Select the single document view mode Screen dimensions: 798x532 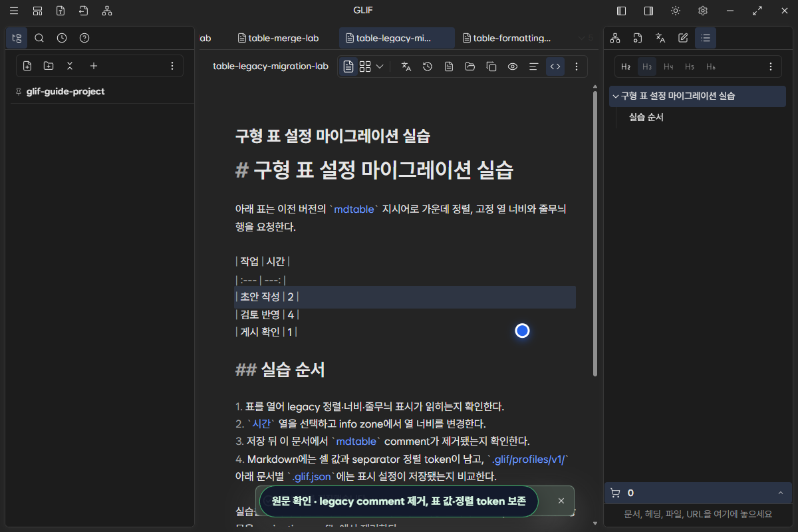pyautogui.click(x=348, y=66)
